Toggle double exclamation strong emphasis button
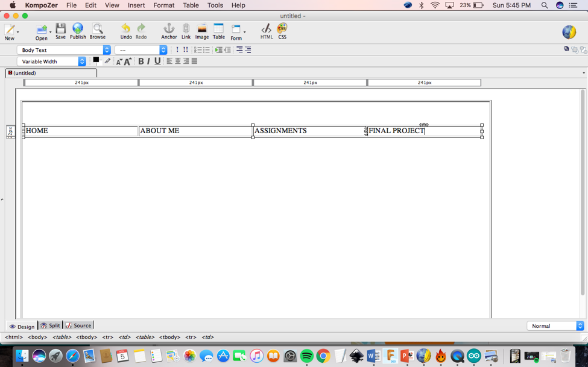 [x=185, y=50]
